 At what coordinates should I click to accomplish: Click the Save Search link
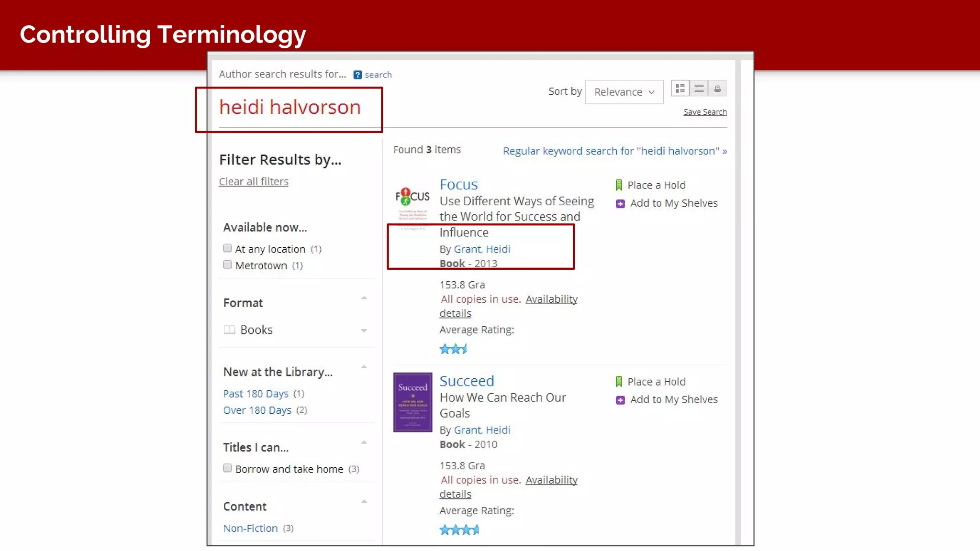pyautogui.click(x=705, y=112)
